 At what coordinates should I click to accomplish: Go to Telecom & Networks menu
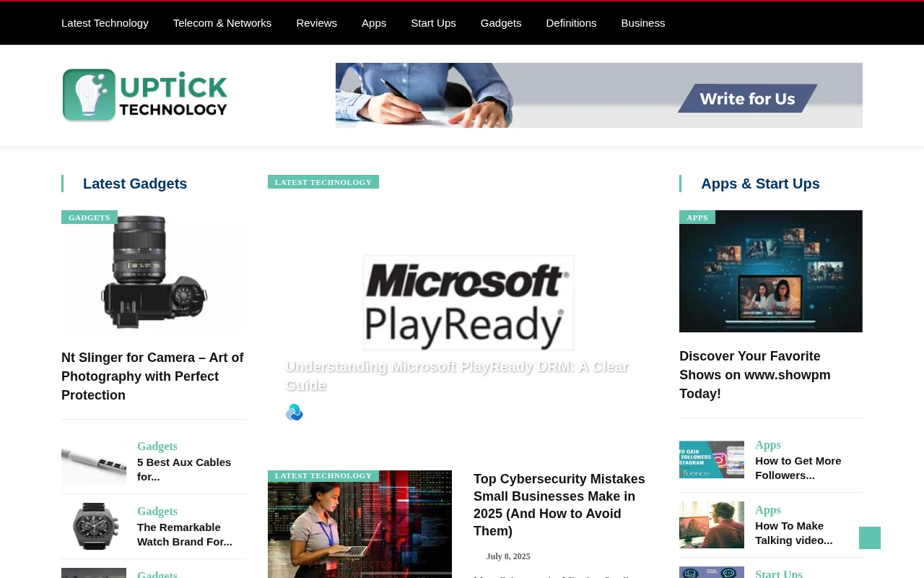point(222,23)
